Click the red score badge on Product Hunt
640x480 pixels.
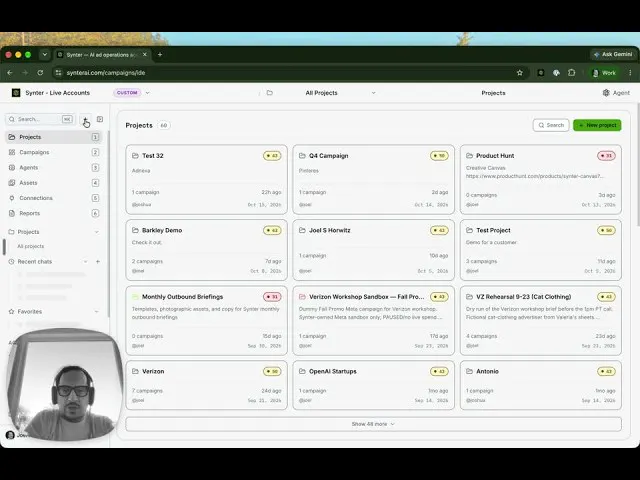(x=606, y=156)
